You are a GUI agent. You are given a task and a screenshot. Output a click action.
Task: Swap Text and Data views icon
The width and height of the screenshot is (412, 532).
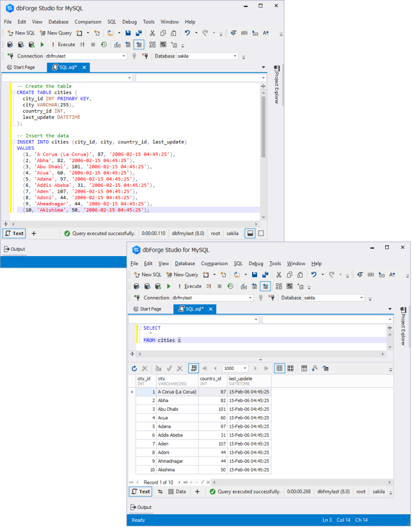(x=160, y=491)
